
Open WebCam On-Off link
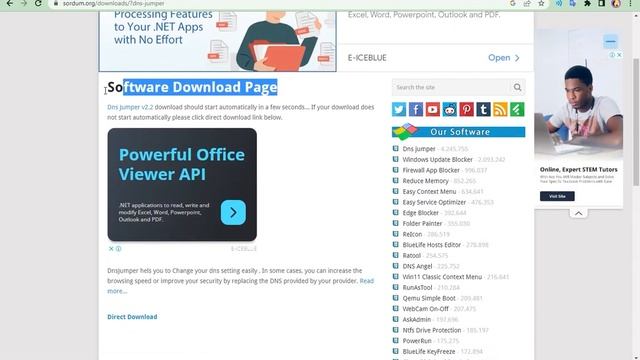point(425,309)
